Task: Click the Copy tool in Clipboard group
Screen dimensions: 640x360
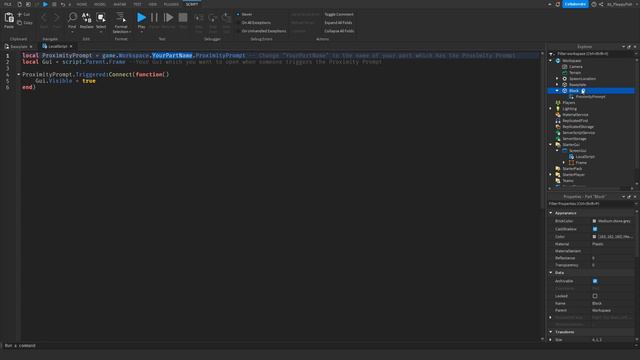Action: tap(24, 23)
